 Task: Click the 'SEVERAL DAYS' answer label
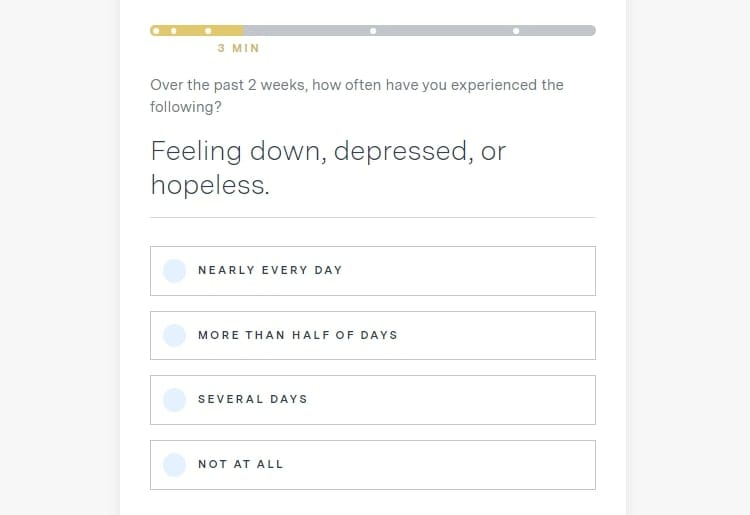[x=253, y=399]
